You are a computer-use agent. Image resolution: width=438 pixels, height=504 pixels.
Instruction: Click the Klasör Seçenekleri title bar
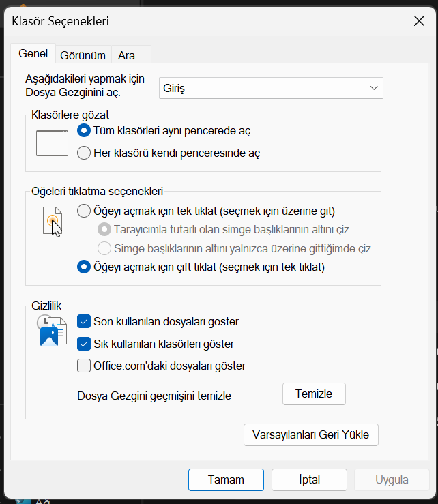click(x=205, y=21)
